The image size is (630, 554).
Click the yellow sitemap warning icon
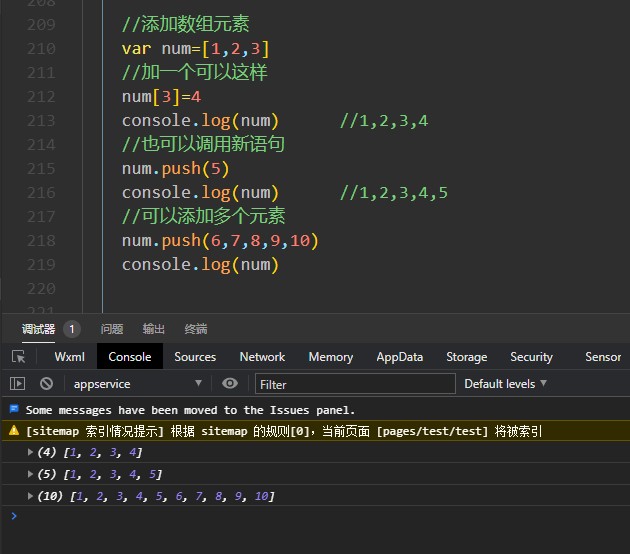click(14, 431)
